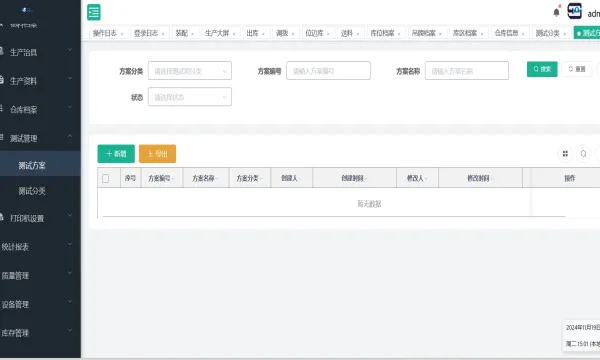Sort by the 修改时间 column header
Viewport: 600px width, 360px height.
tap(480, 178)
